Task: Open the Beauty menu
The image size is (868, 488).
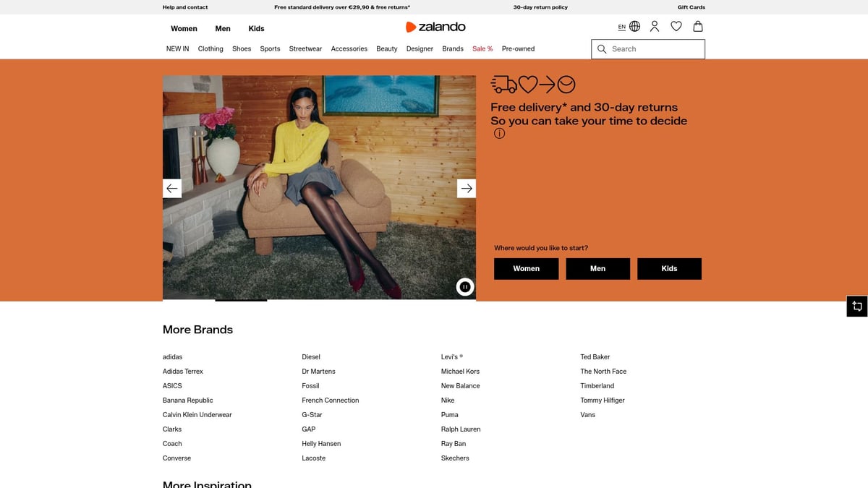Action: coord(387,49)
